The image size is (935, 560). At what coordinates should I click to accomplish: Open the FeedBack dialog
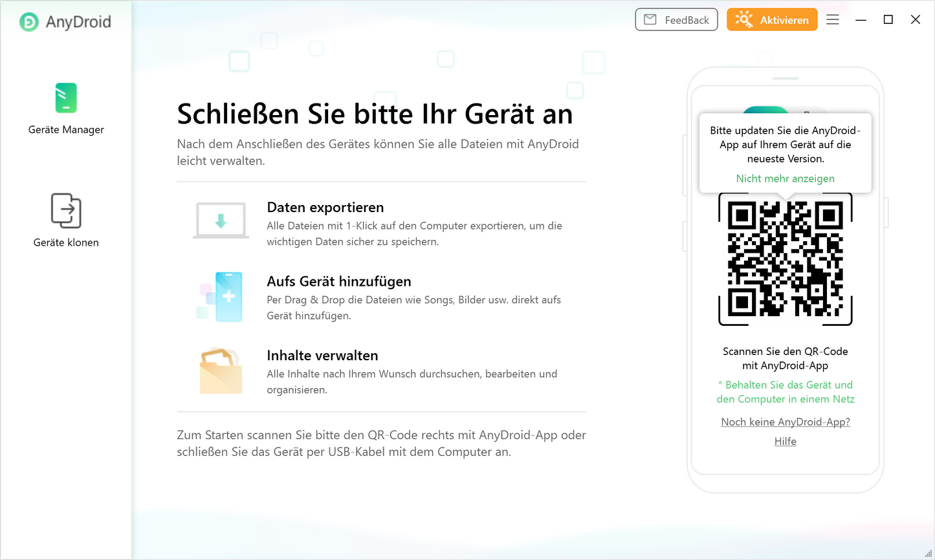click(676, 20)
